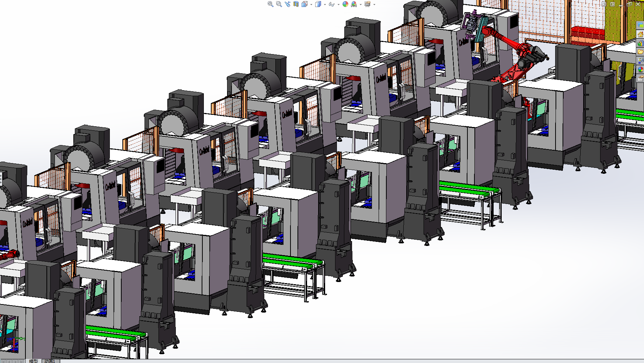644x363 pixels.
Task: Choose the Display Style cube icon
Action: 318,4
